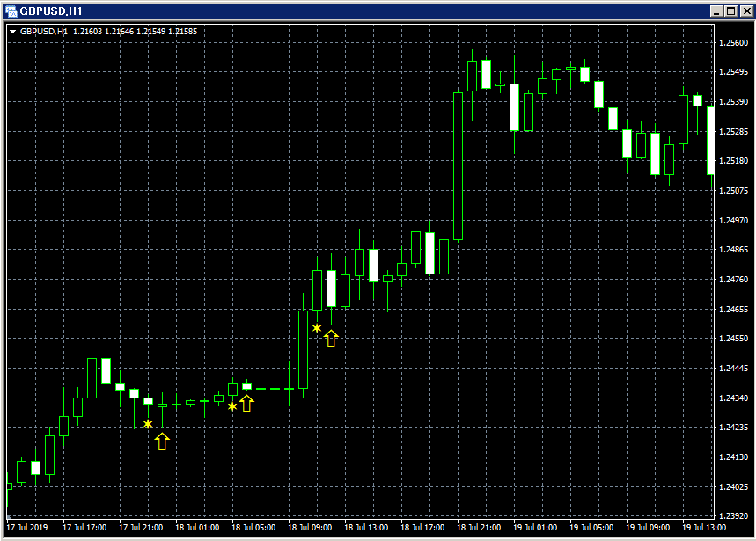Click the 1.24340 price label
The height and width of the screenshot is (541, 756).
point(733,398)
